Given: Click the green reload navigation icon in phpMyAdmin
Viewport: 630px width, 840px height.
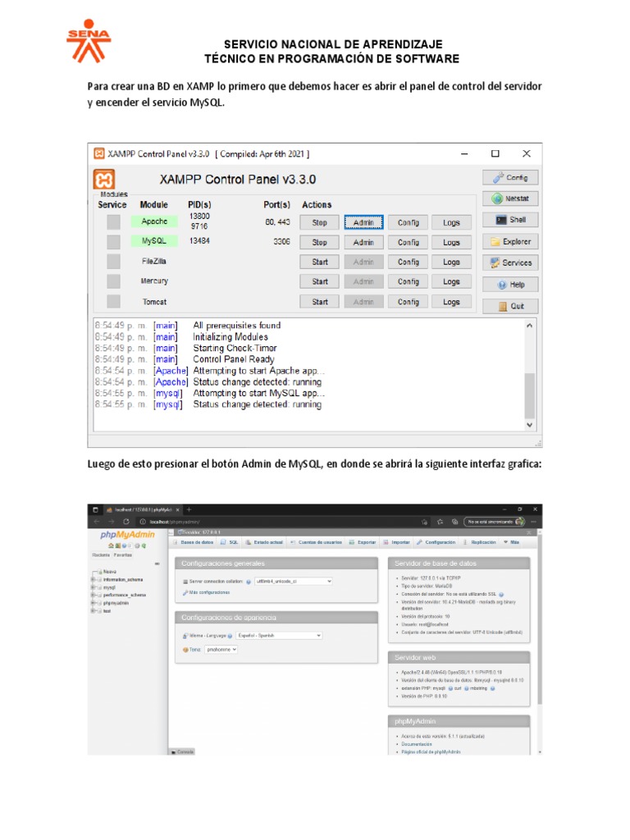Looking at the screenshot, I should tap(144, 546).
